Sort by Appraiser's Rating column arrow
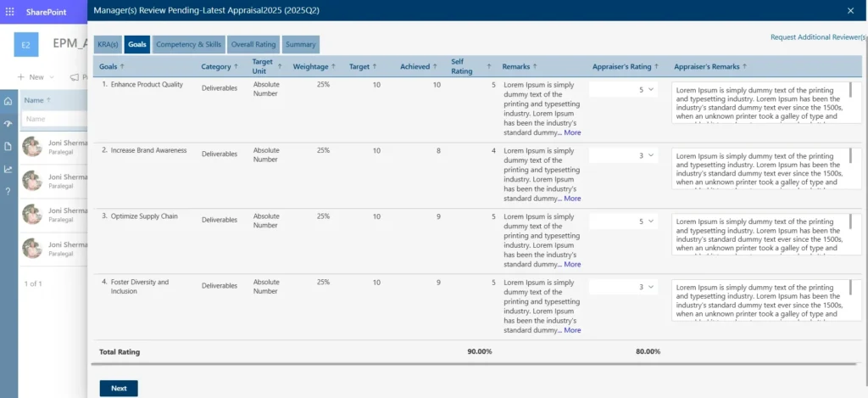 657,66
